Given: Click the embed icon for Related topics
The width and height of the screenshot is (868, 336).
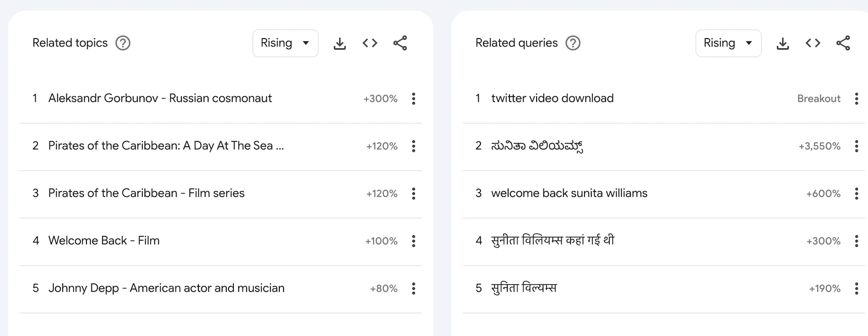Looking at the screenshot, I should [370, 43].
